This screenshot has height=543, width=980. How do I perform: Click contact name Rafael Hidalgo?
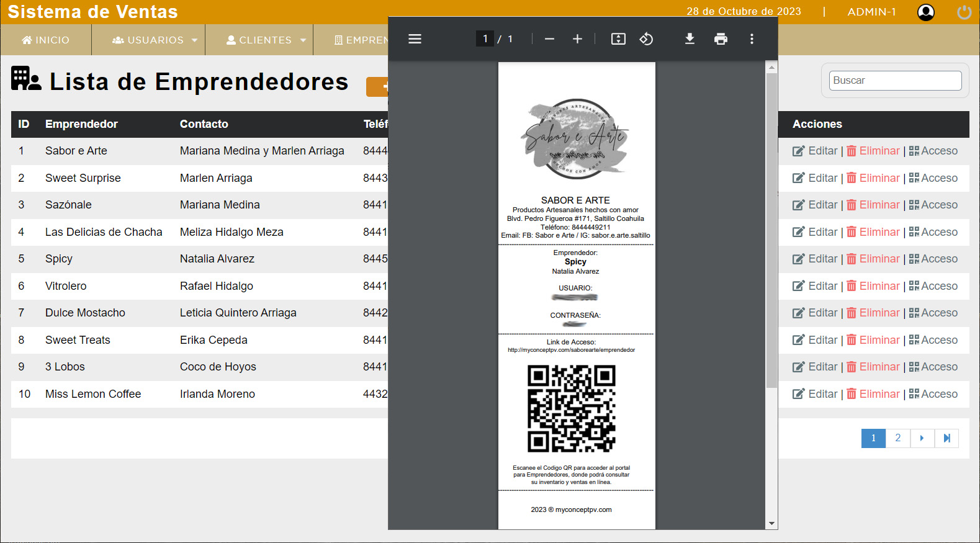tap(217, 286)
